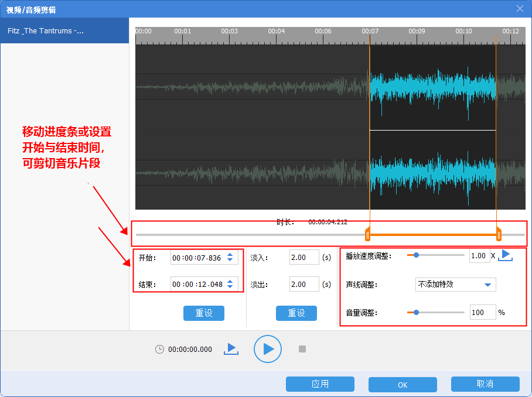532x397 pixels.
Task: Reset fade in/out values with 重设
Action: [x=296, y=313]
